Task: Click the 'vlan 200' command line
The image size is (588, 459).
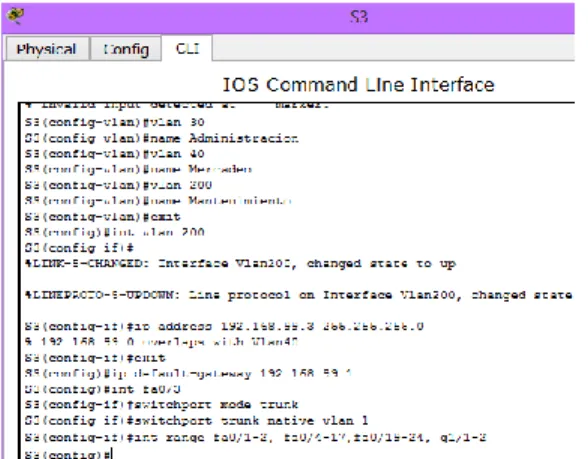Action: tap(118, 185)
